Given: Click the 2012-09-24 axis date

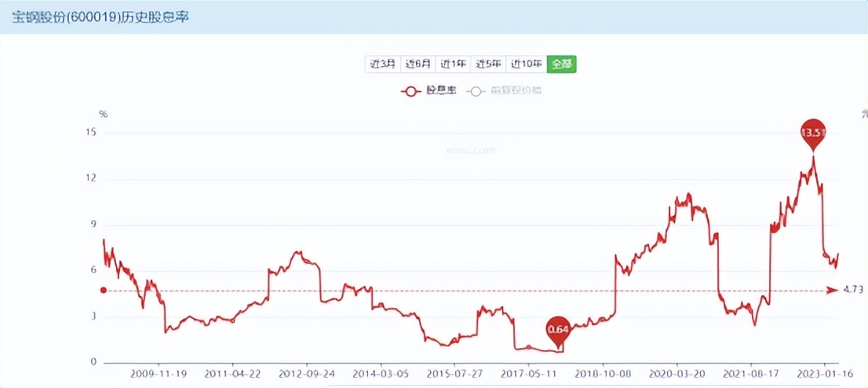Looking at the screenshot, I should click(x=306, y=374).
